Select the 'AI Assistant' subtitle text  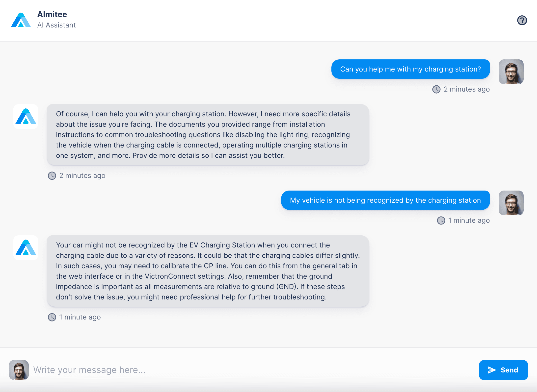tap(56, 25)
